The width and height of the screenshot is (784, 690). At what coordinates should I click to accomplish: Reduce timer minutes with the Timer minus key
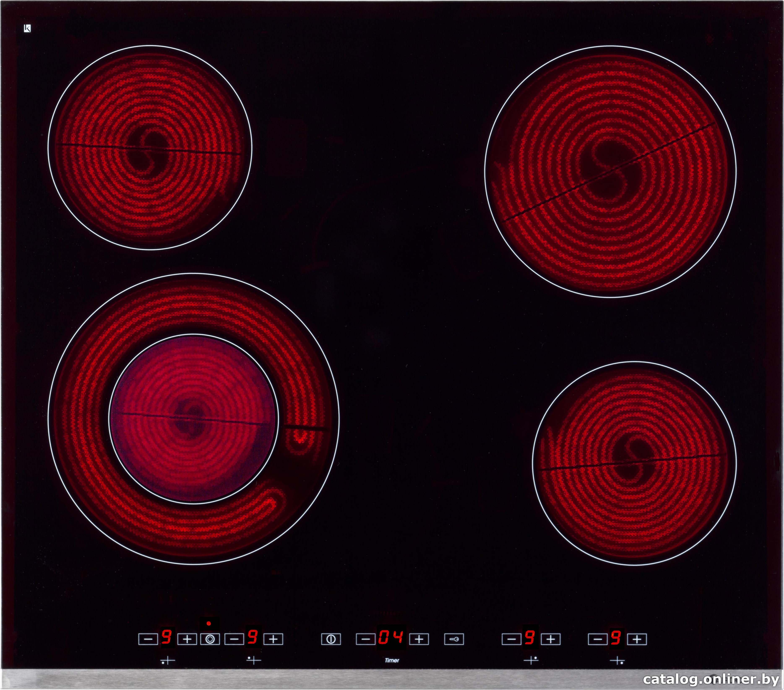click(x=366, y=639)
